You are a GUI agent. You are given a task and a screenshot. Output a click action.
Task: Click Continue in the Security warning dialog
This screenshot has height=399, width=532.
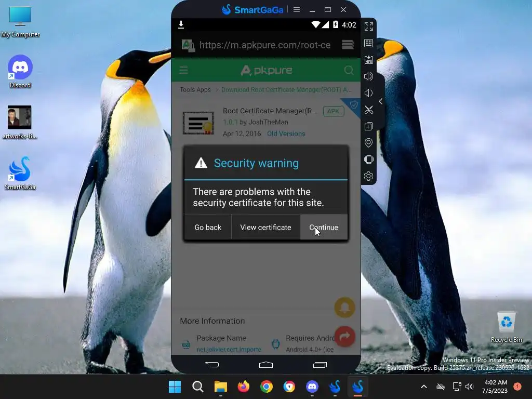[324, 227]
